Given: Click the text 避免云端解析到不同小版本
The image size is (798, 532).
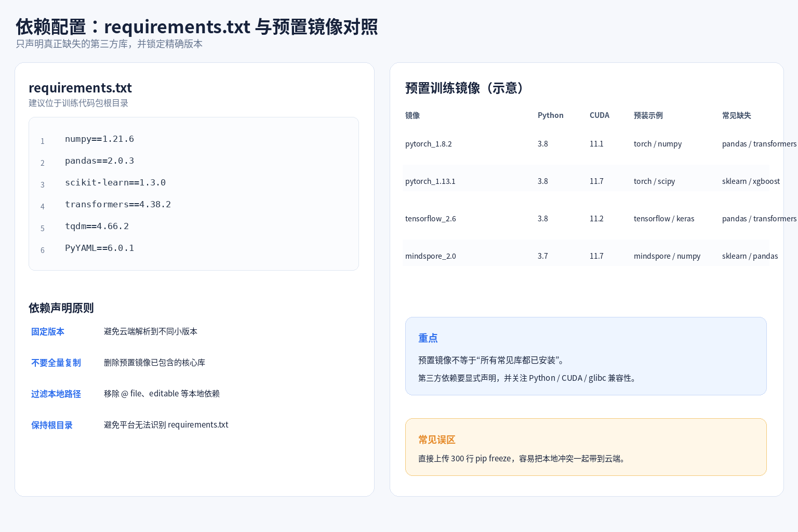Looking at the screenshot, I should pyautogui.click(x=151, y=331).
